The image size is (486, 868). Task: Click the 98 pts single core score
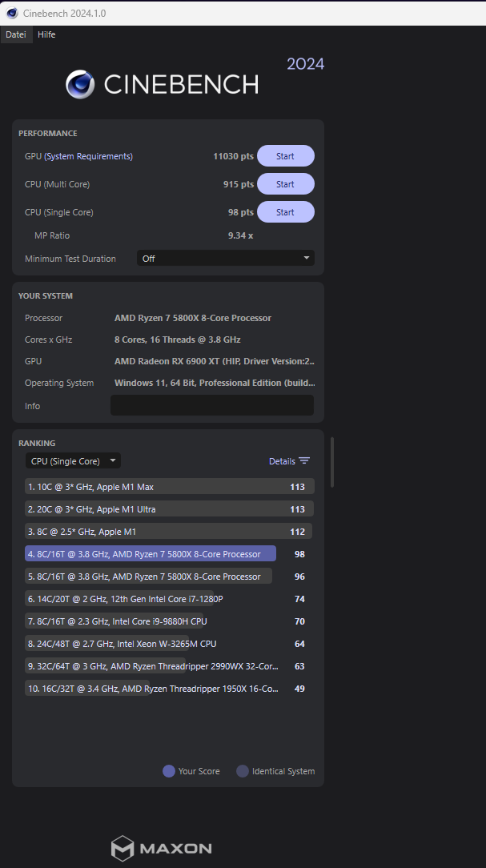[241, 212]
